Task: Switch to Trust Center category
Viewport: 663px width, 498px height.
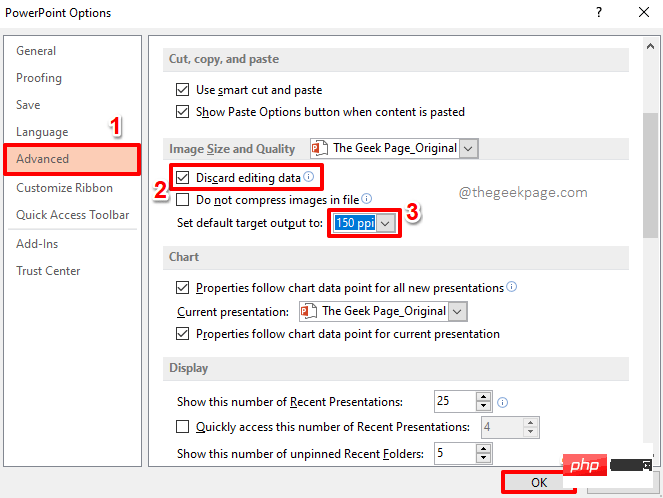Action: (x=48, y=271)
